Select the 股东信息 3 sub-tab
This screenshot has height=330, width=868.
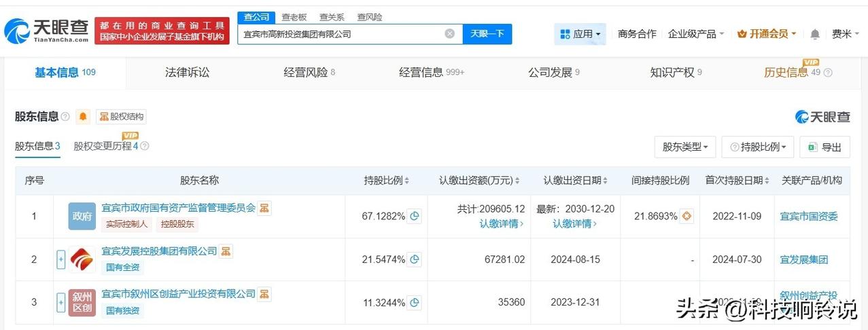38,146
